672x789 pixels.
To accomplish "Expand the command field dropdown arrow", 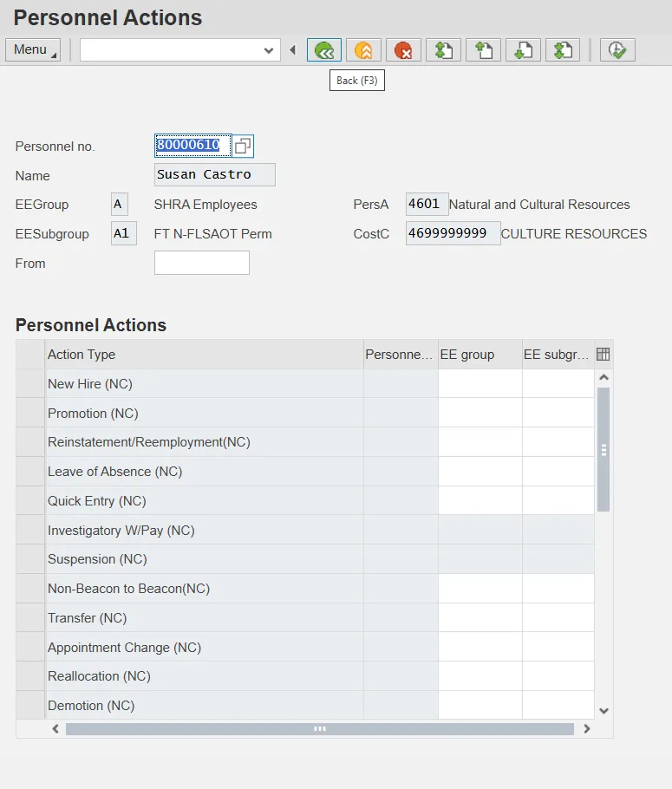I will click(x=269, y=50).
